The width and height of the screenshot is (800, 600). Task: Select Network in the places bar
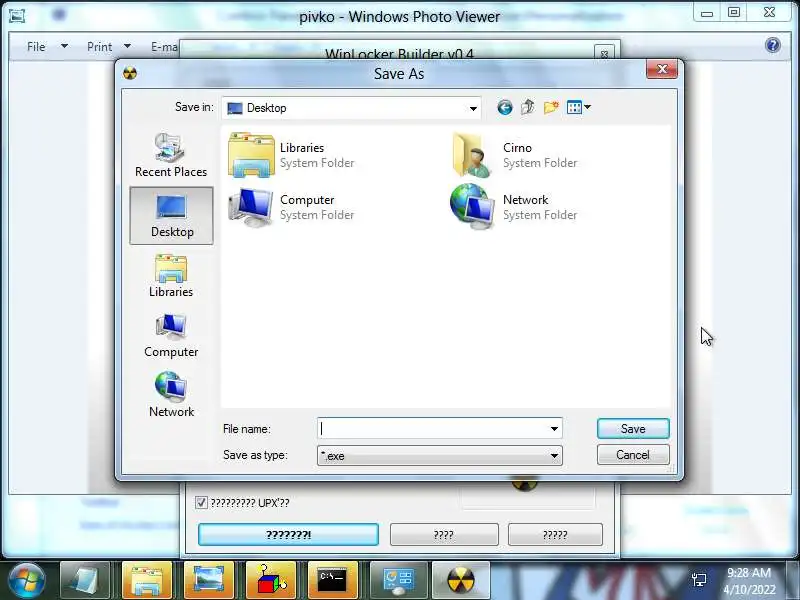[171, 395]
